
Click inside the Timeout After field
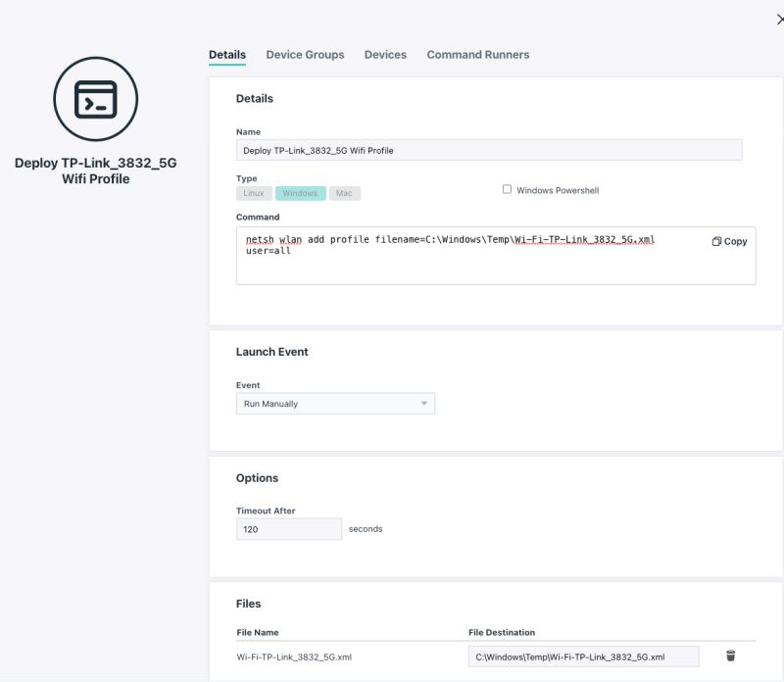coord(288,528)
